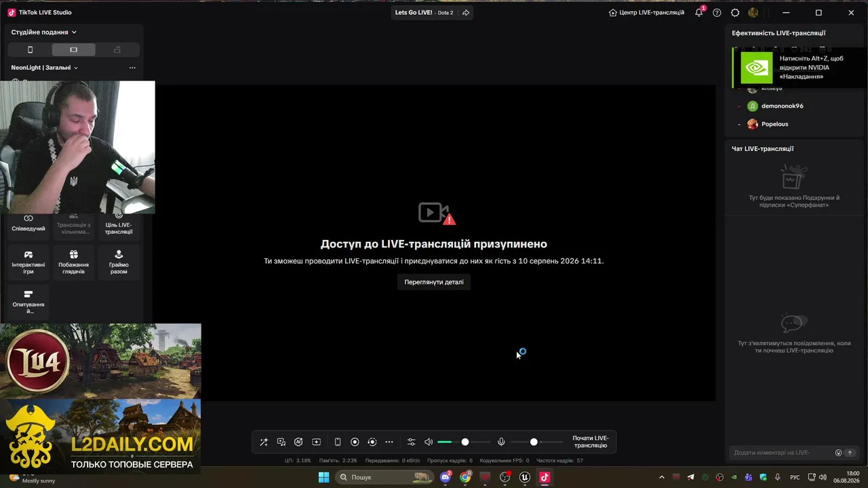
Task: Open the emoji picker in comment box
Action: coord(838,453)
